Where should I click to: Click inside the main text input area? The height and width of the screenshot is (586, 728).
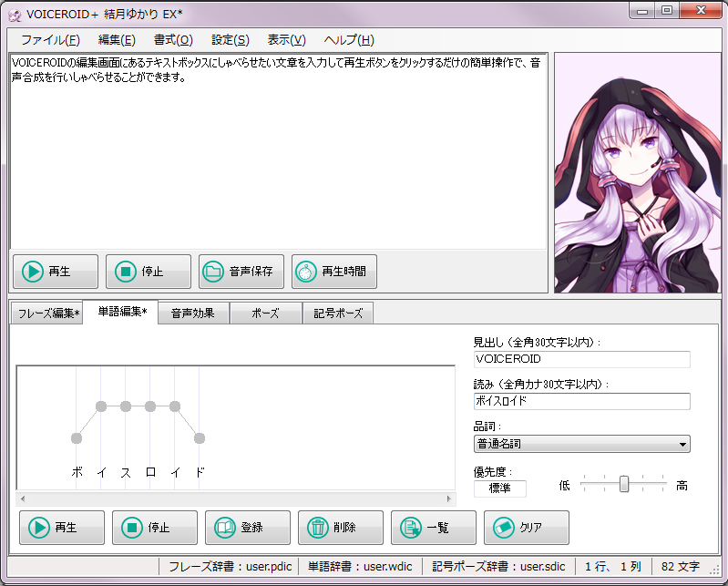click(279, 151)
